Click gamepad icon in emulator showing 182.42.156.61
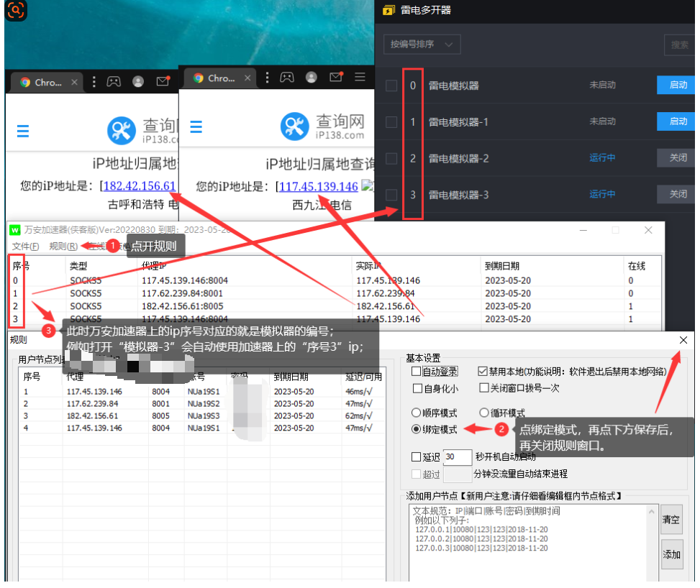The image size is (700, 588). coord(114,82)
